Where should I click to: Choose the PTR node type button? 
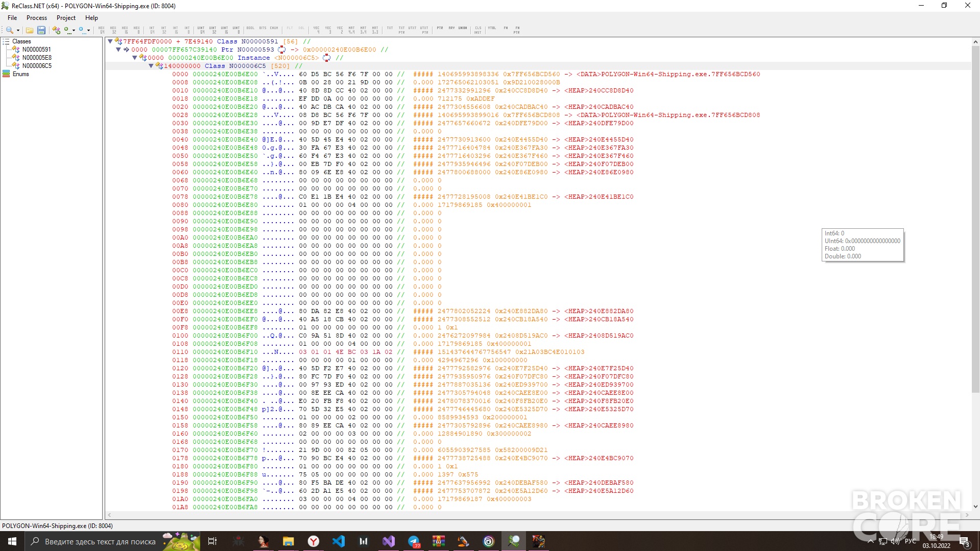click(x=440, y=29)
